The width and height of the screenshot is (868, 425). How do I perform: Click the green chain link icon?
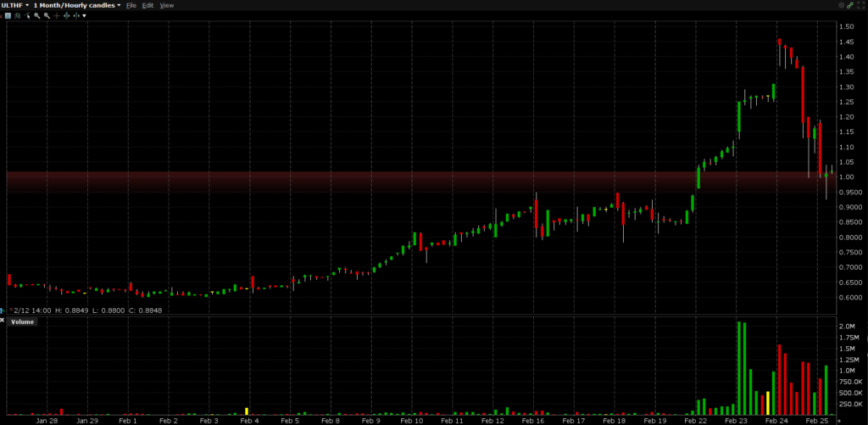coord(850,5)
